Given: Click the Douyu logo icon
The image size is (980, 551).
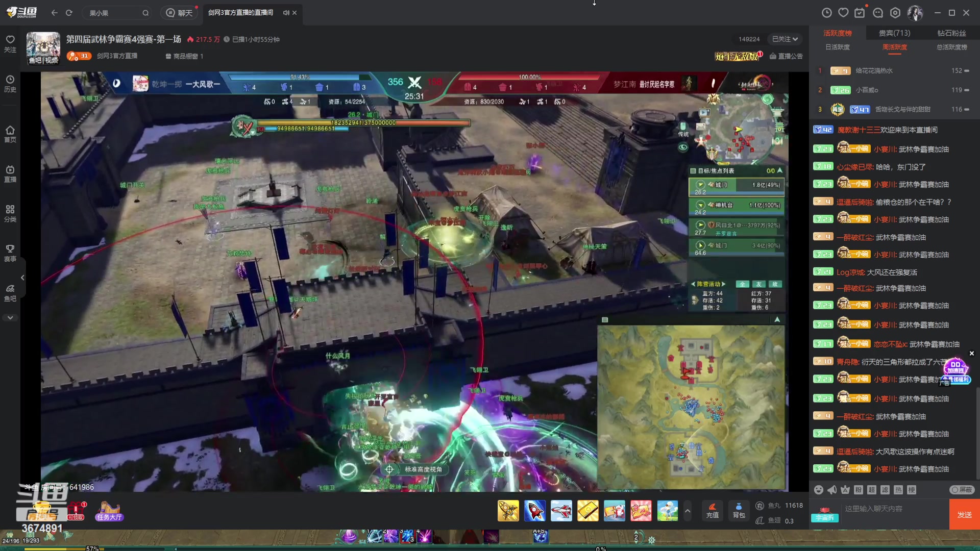Looking at the screenshot, I should pos(21,12).
